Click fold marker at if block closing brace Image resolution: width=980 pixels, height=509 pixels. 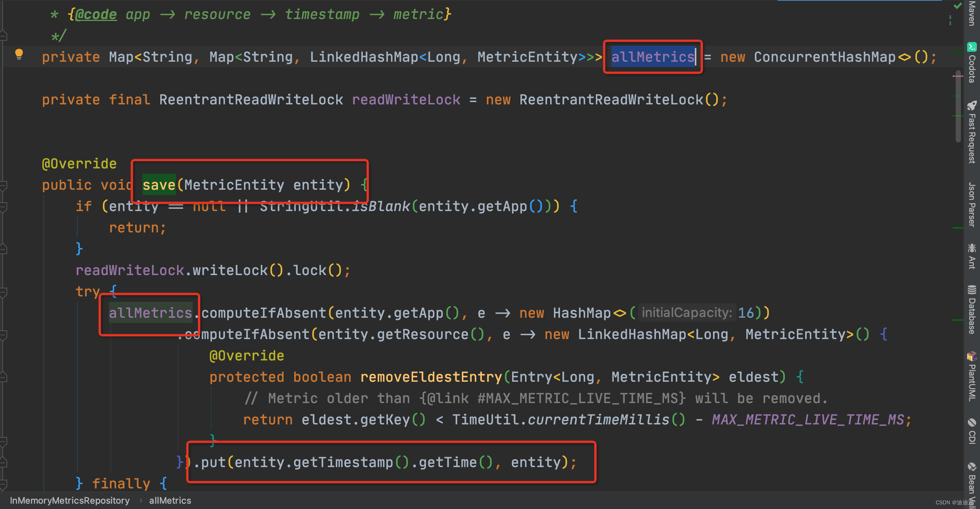(3, 249)
